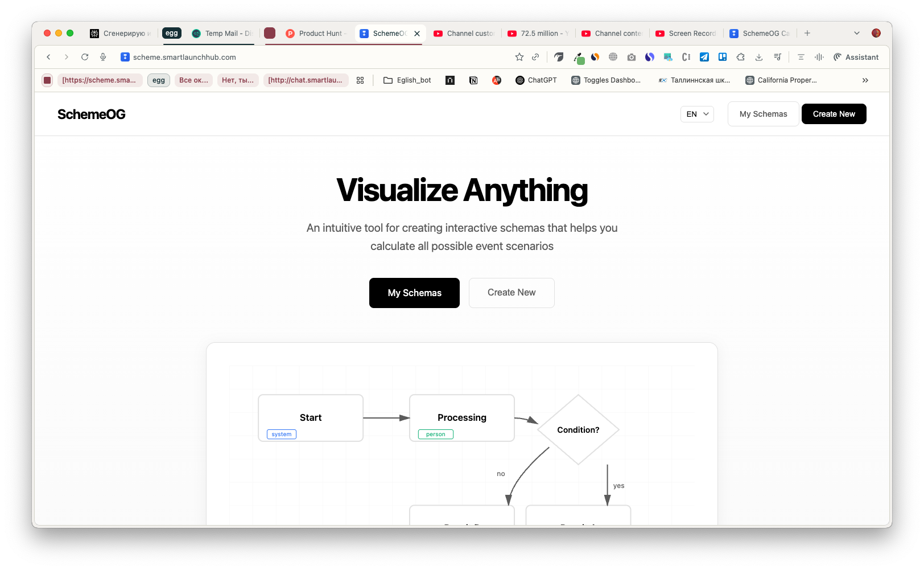The height and width of the screenshot is (570, 924).
Task: Open the Eglish_bot bookmarks folder
Action: tap(407, 80)
